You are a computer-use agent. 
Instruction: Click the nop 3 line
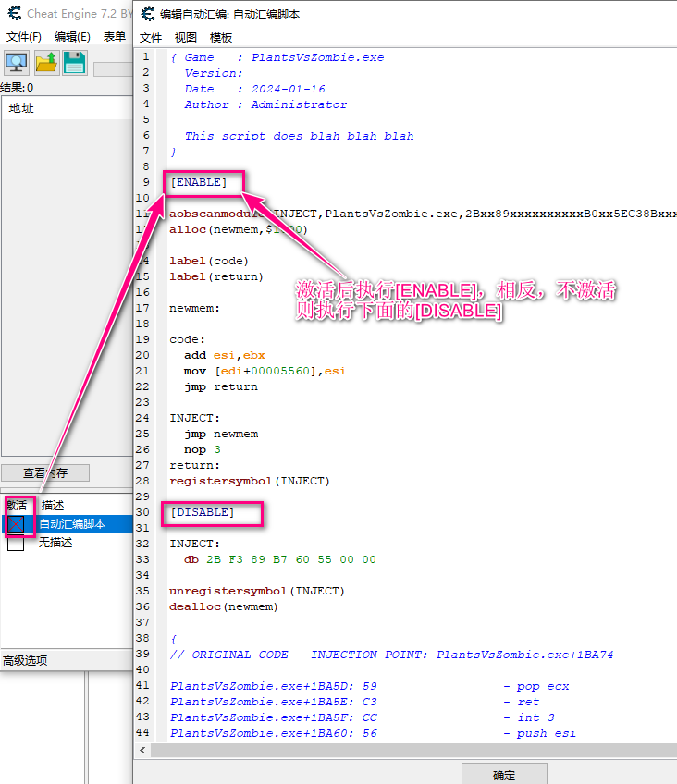(x=202, y=449)
